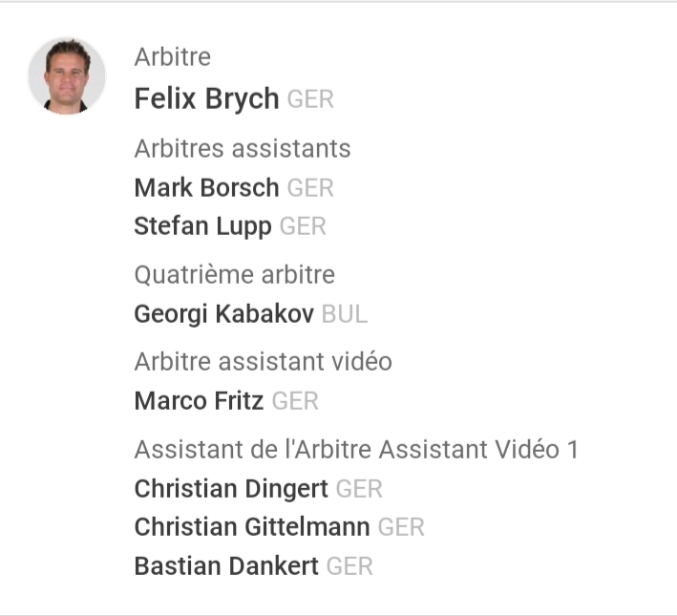Click GER beside Mark Borsch

(310, 188)
